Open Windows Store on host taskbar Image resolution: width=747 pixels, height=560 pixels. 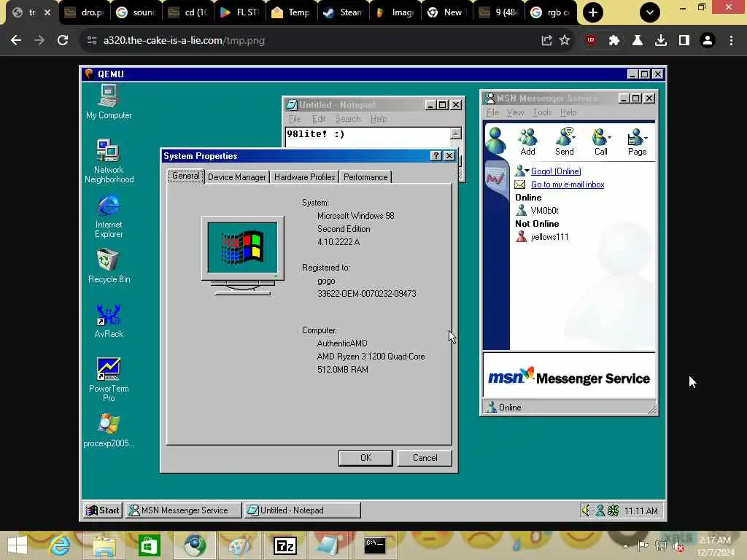(149, 545)
